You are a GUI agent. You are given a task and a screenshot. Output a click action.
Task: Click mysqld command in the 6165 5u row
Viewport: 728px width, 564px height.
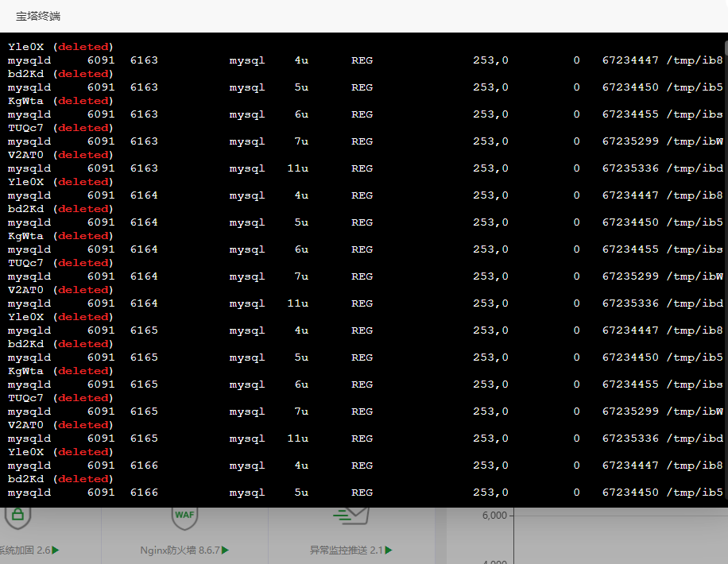(29, 357)
